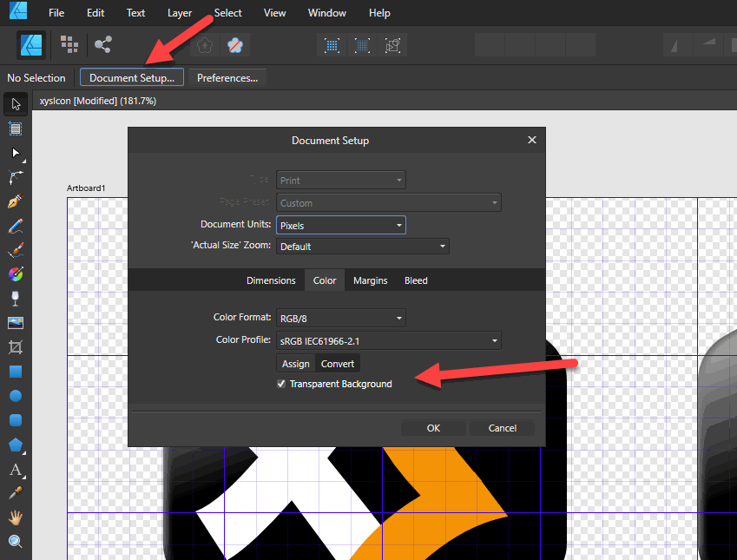Image resolution: width=737 pixels, height=560 pixels.
Task: Click the shapes-in-frame toolbar icon
Action: coord(392,45)
